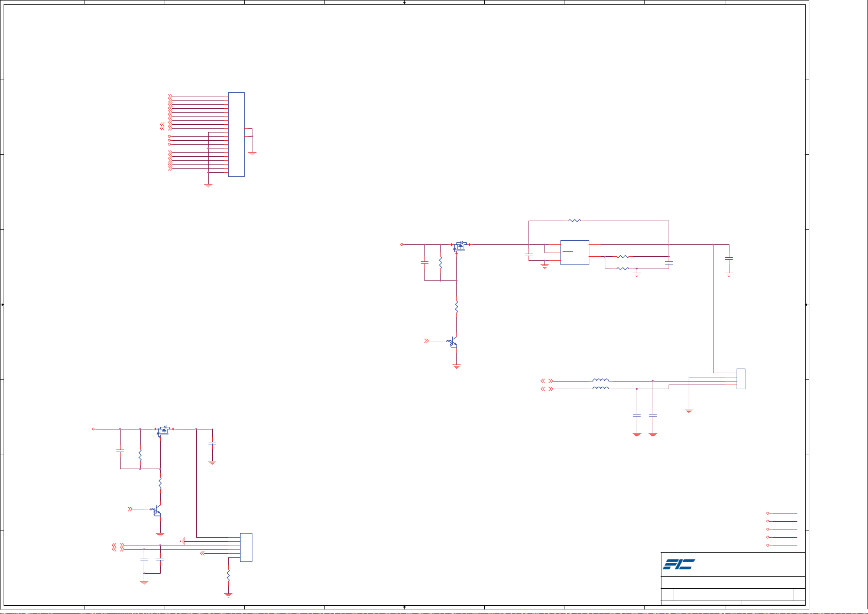The width and height of the screenshot is (868, 614).
Task: Select the six-pin connector with the pull-down resistor below it
Action: 246,547
